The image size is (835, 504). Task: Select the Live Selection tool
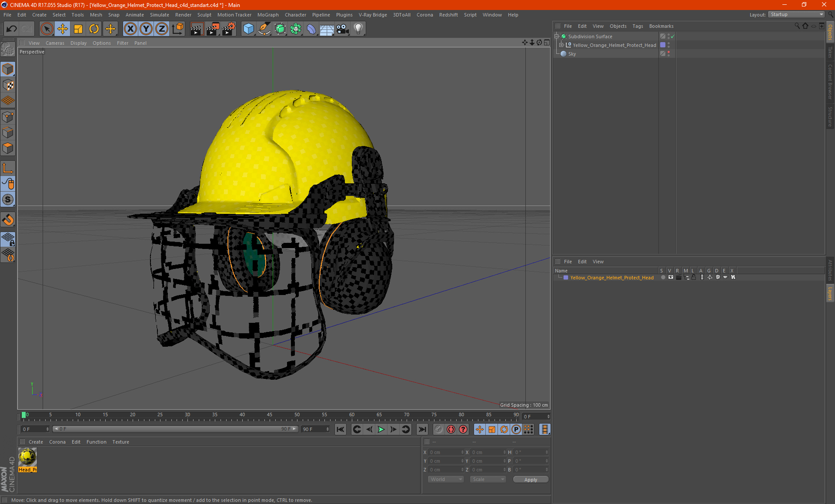(47, 29)
